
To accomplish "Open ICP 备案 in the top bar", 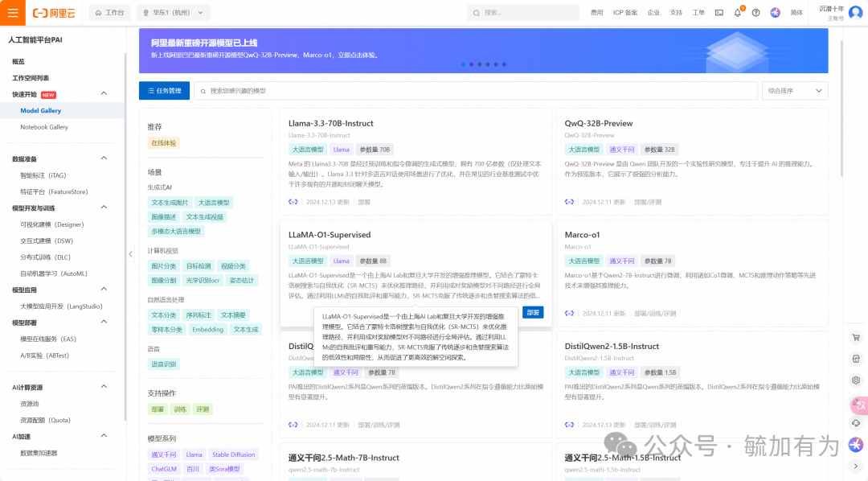I will (x=625, y=13).
